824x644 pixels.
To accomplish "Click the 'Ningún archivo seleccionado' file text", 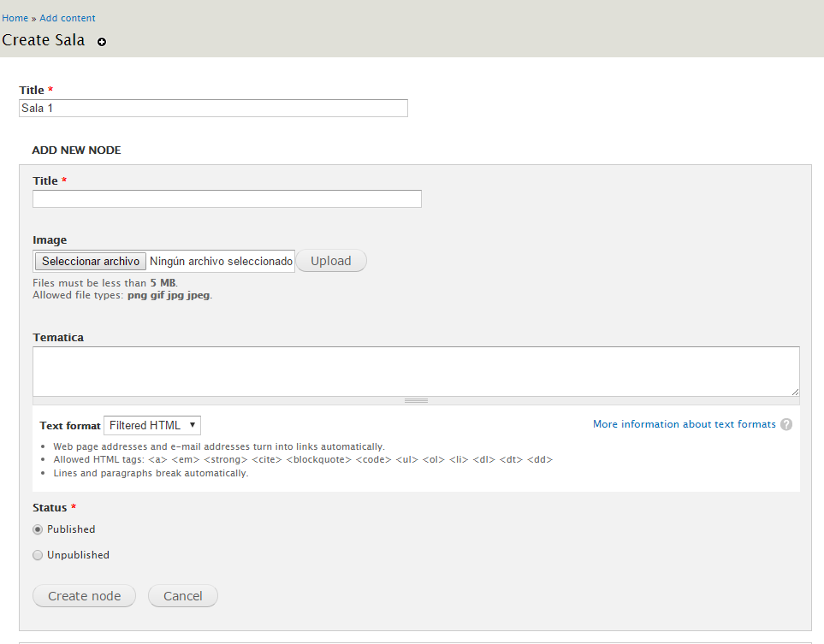I will pyautogui.click(x=221, y=261).
